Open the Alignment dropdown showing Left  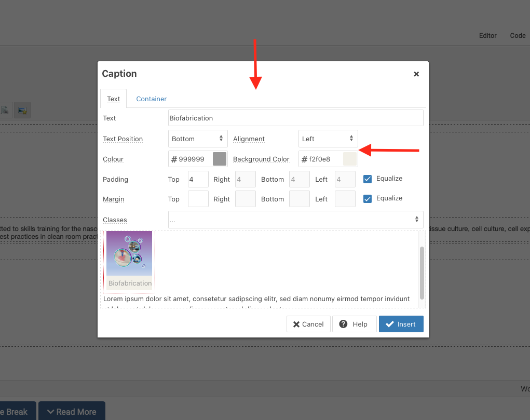tap(328, 139)
